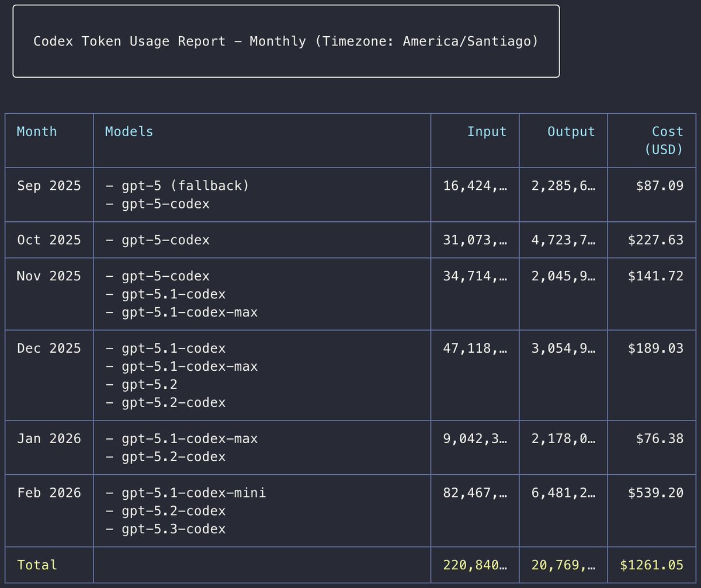
Task: Click the output value 2,285,6…
Action: [x=564, y=186]
